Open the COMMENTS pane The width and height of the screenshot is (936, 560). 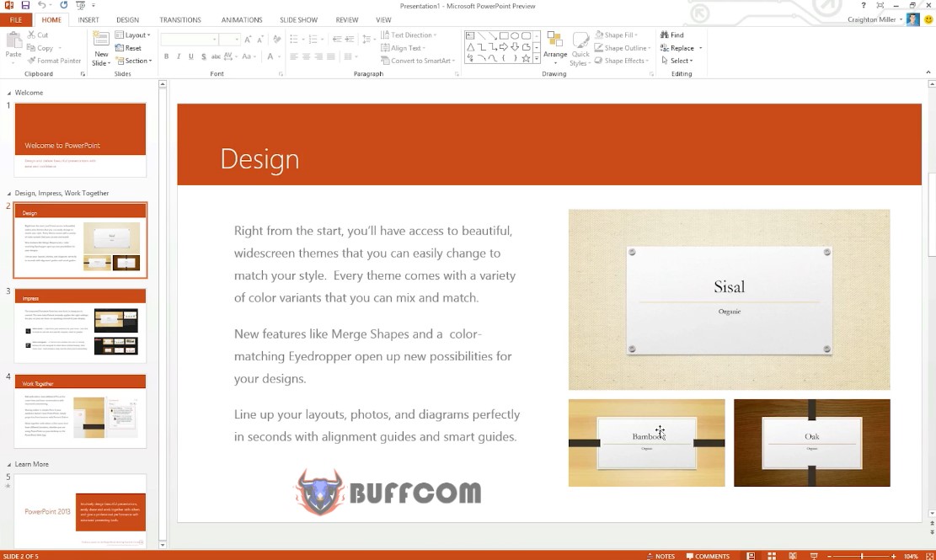coord(708,556)
